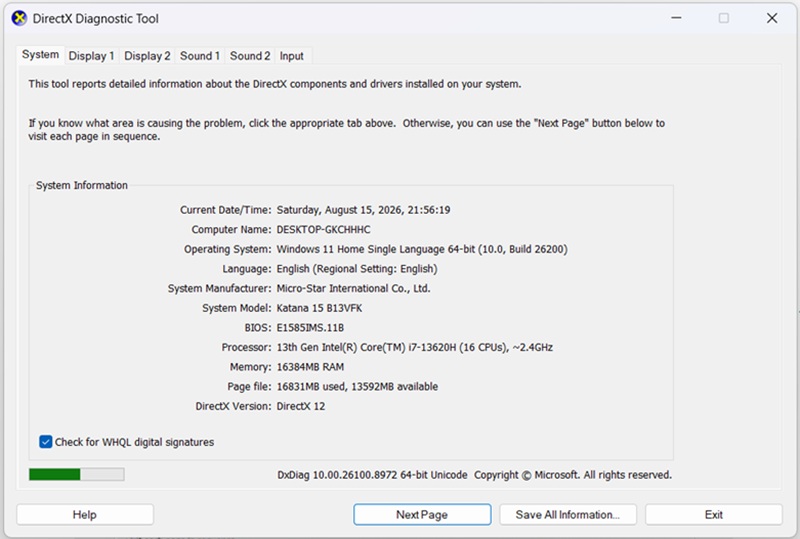Select the date value Saturday, August 15, 2026
The width and height of the screenshot is (800, 539).
click(363, 210)
